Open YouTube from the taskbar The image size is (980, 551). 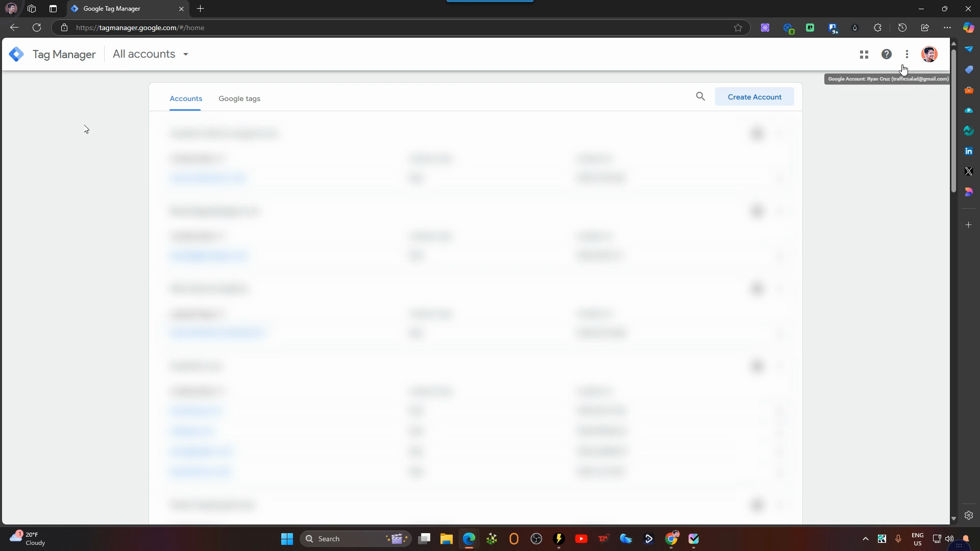(x=581, y=539)
